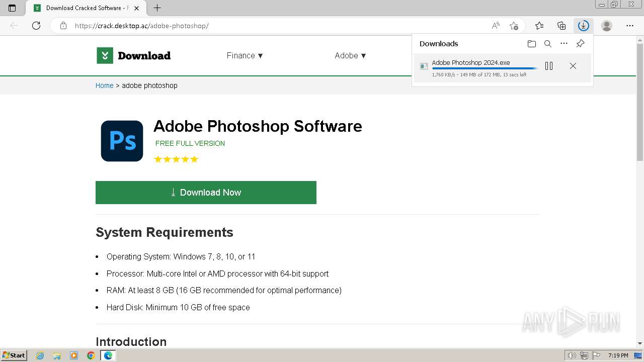Add page to favorites star icon
The image size is (644, 362).
[514, 26]
